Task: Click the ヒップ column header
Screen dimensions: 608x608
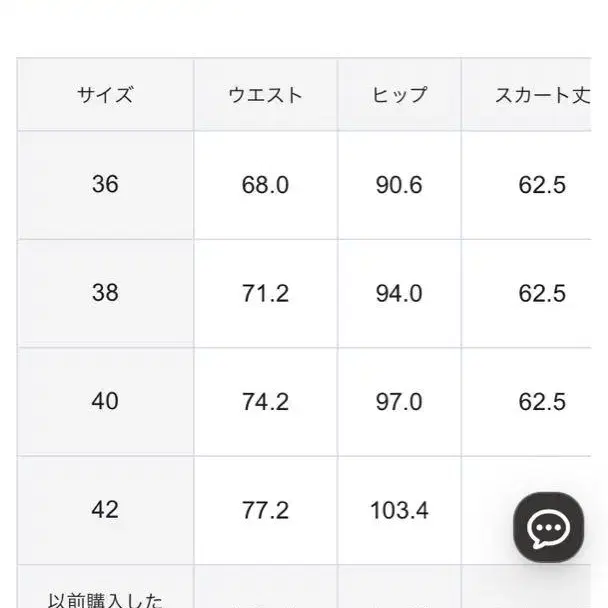Action: pyautogui.click(x=399, y=96)
